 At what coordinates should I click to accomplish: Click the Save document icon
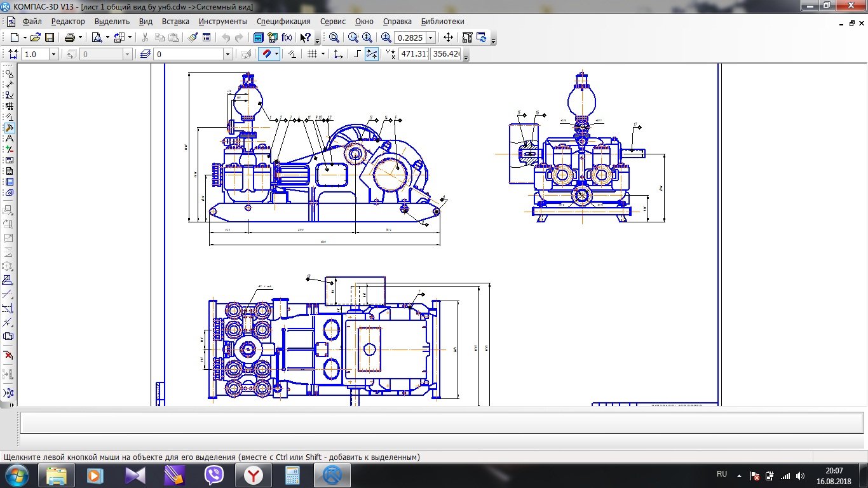pos(50,37)
